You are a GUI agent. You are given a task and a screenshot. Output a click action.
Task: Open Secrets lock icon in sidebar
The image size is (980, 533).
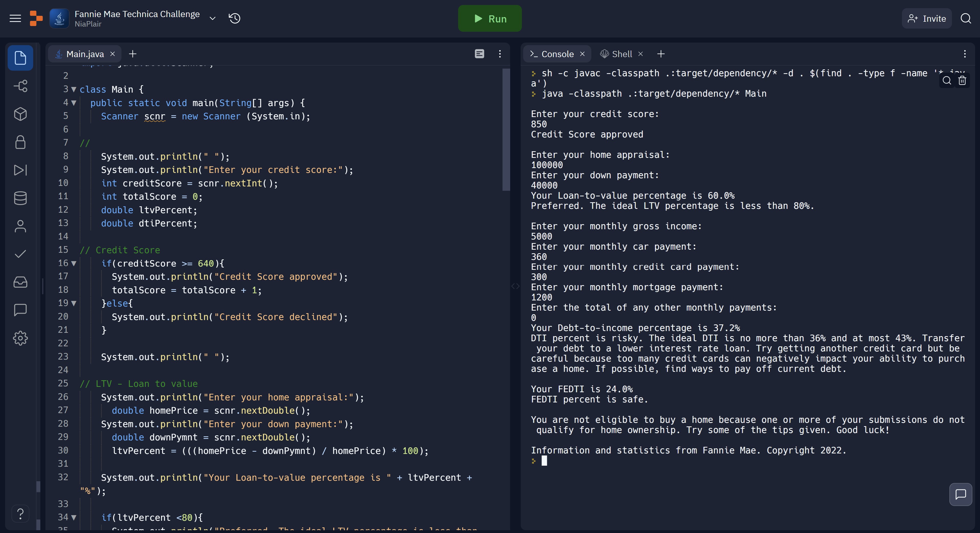(x=20, y=142)
